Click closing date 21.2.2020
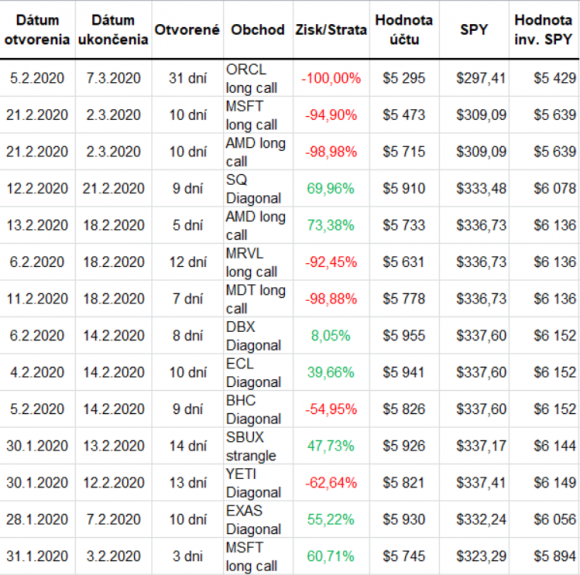This screenshot has width=580, height=575. coord(114,189)
